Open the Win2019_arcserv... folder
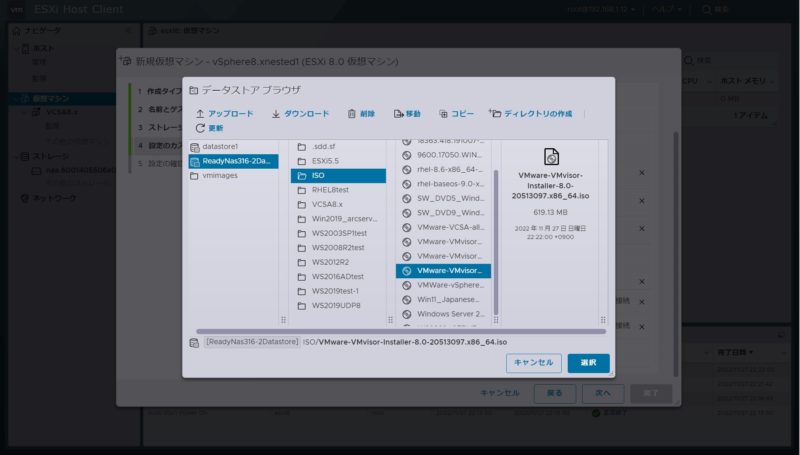 pyautogui.click(x=338, y=219)
